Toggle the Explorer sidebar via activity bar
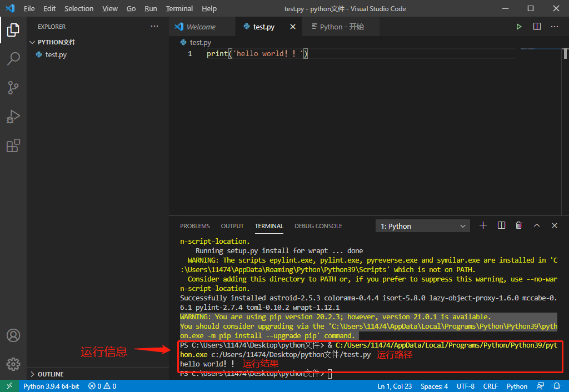 tap(13, 31)
